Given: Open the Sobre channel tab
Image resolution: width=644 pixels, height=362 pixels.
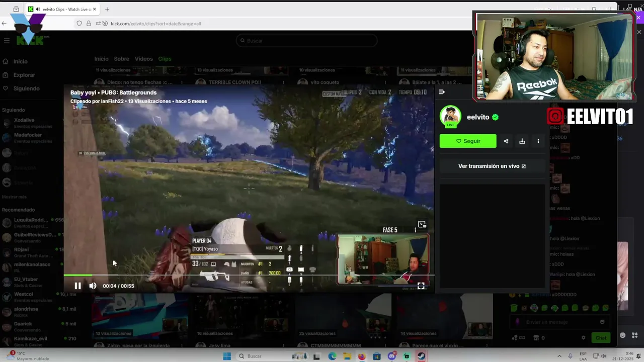Looking at the screenshot, I should click(121, 59).
